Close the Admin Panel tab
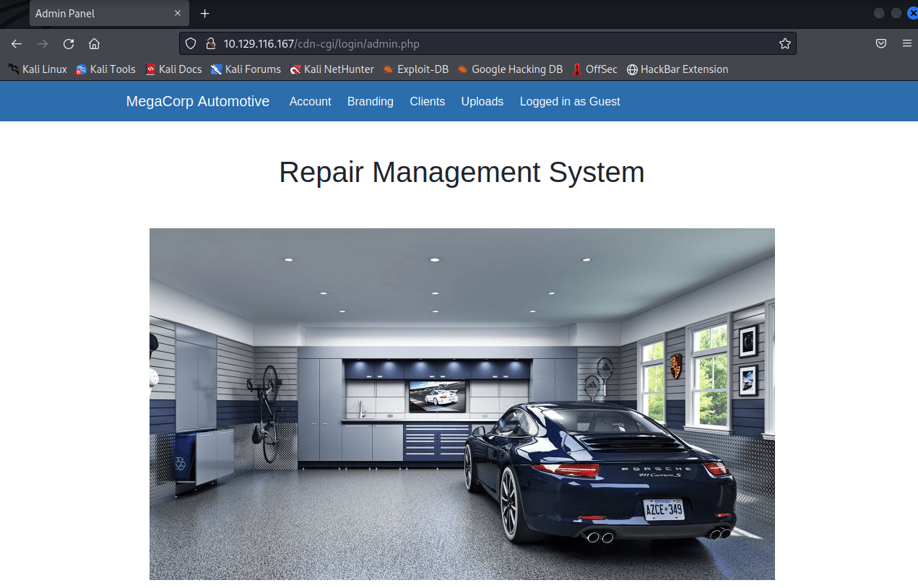 pos(178,14)
